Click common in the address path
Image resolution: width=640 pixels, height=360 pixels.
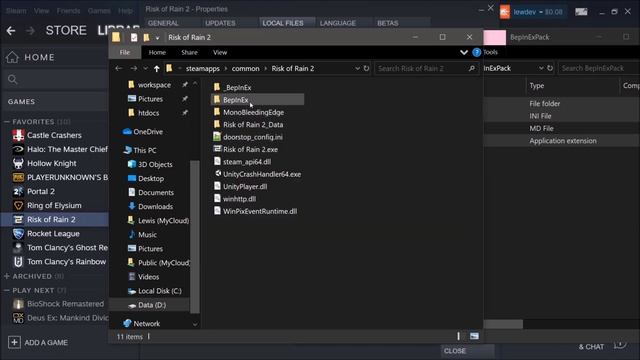coord(245,69)
